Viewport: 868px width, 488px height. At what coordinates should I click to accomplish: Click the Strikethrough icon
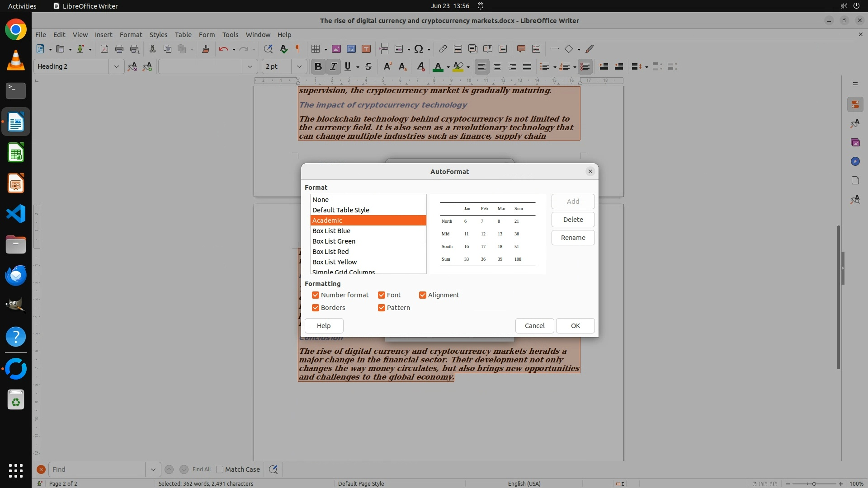click(x=368, y=66)
